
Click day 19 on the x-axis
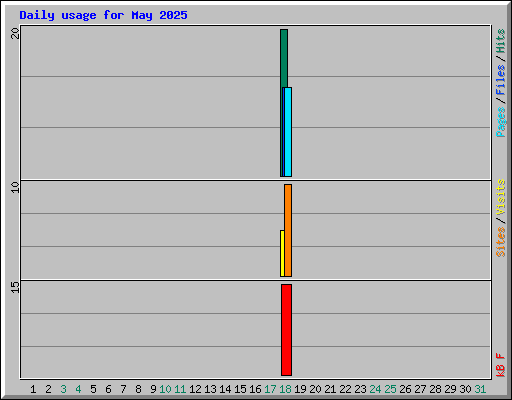coord(300,389)
